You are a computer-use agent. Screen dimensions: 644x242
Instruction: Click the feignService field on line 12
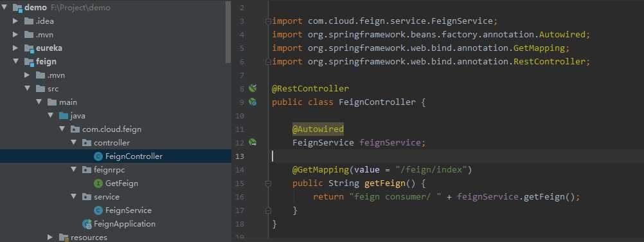tap(389, 143)
